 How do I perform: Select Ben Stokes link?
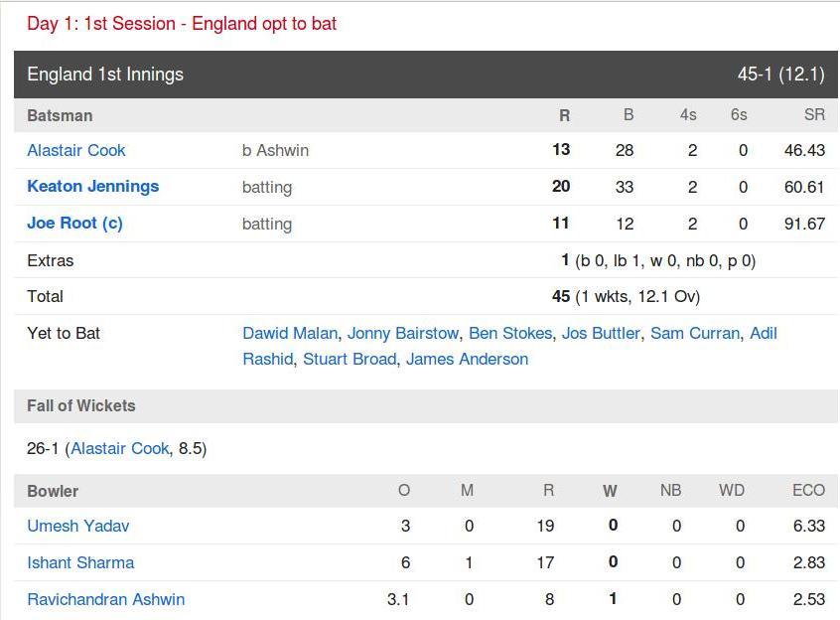tap(510, 333)
